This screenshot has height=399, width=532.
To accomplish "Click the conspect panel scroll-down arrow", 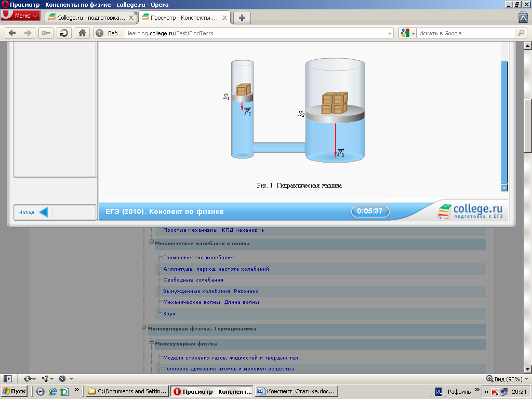I will (504, 188).
